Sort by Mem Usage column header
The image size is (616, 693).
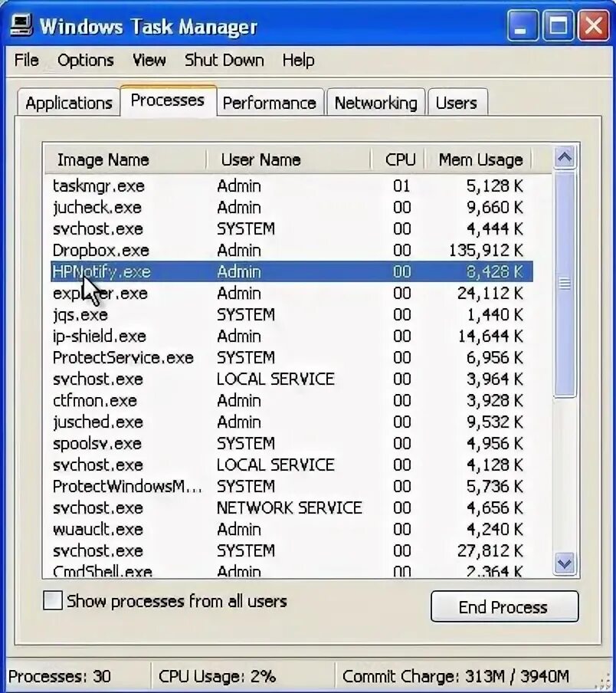(478, 159)
